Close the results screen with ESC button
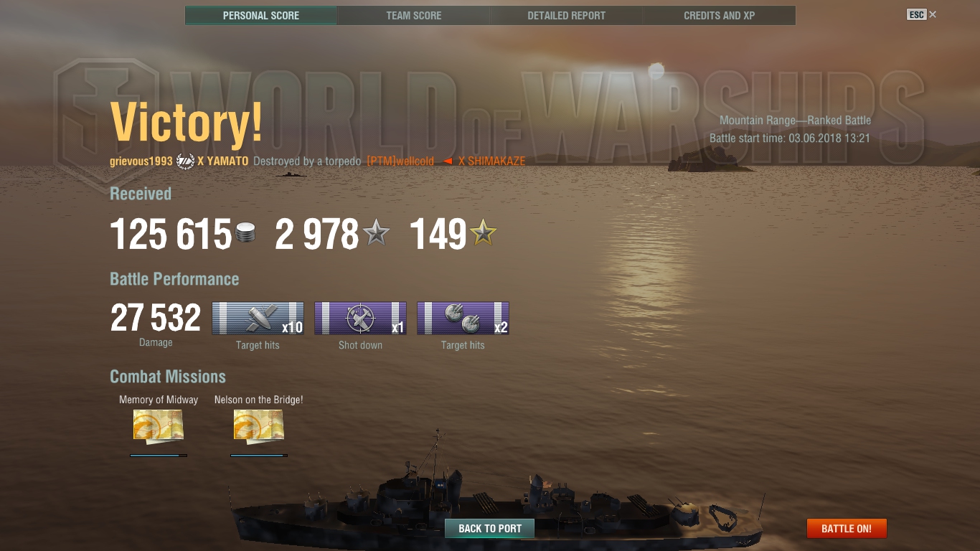 pos(922,14)
